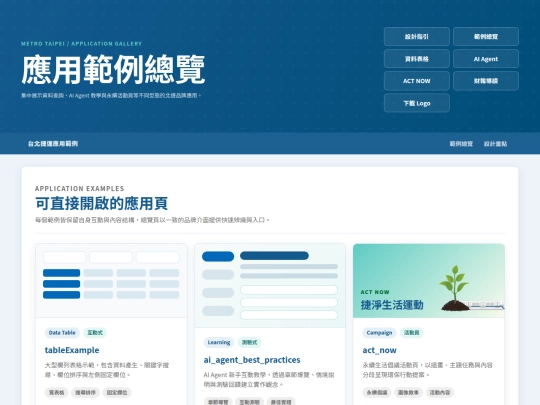Click the 圖像敘事 chip

coord(408,392)
